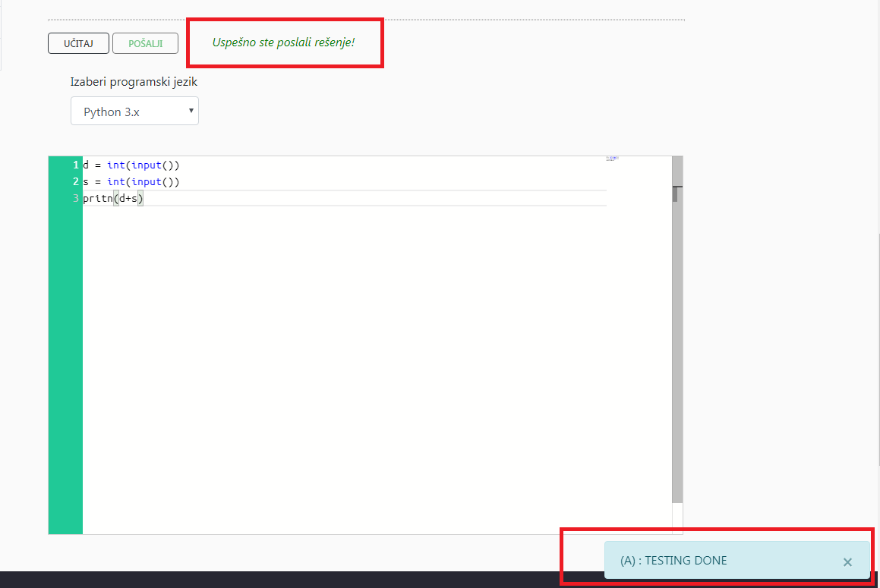Click the first 'input' keyword in line 1

tap(147, 165)
